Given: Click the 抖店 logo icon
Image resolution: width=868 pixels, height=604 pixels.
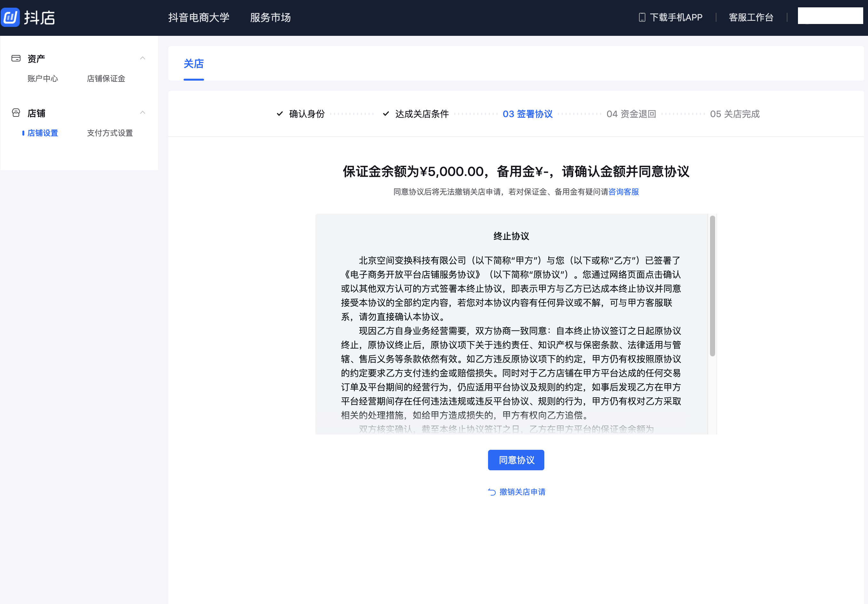Looking at the screenshot, I should coord(10,17).
